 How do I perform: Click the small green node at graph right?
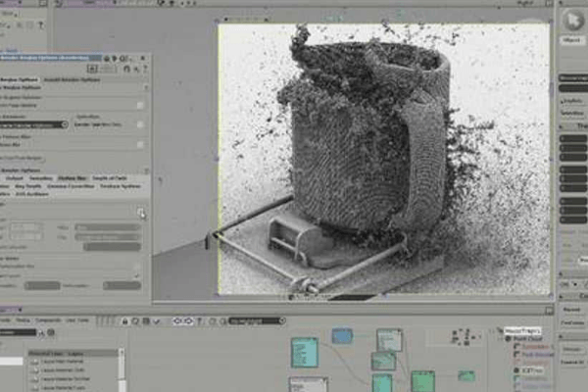click(466, 375)
